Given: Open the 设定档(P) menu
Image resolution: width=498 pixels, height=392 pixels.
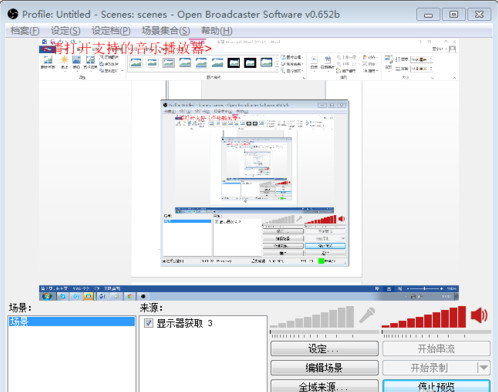Looking at the screenshot, I should (x=111, y=31).
